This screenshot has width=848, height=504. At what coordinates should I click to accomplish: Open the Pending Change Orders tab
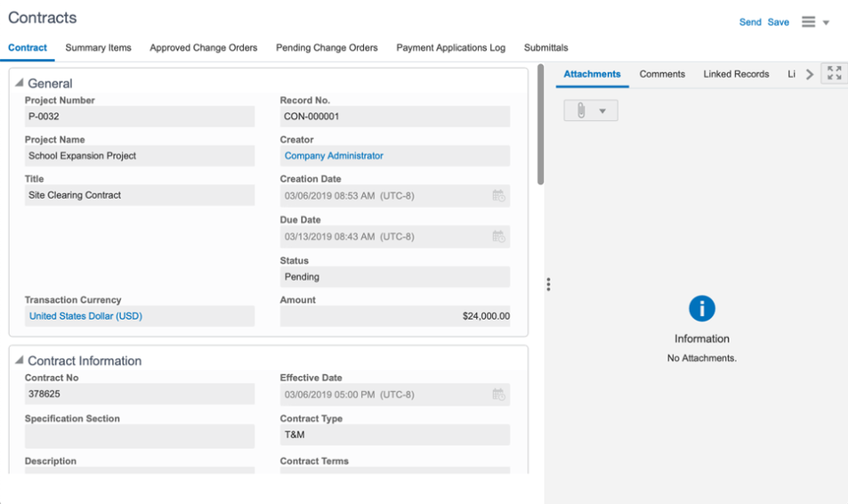click(x=327, y=48)
